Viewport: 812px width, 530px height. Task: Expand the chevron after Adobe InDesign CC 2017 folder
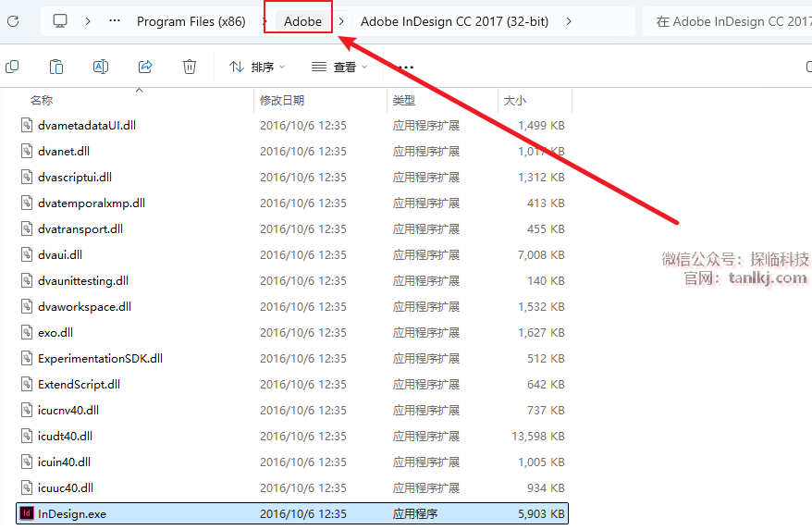tap(568, 21)
